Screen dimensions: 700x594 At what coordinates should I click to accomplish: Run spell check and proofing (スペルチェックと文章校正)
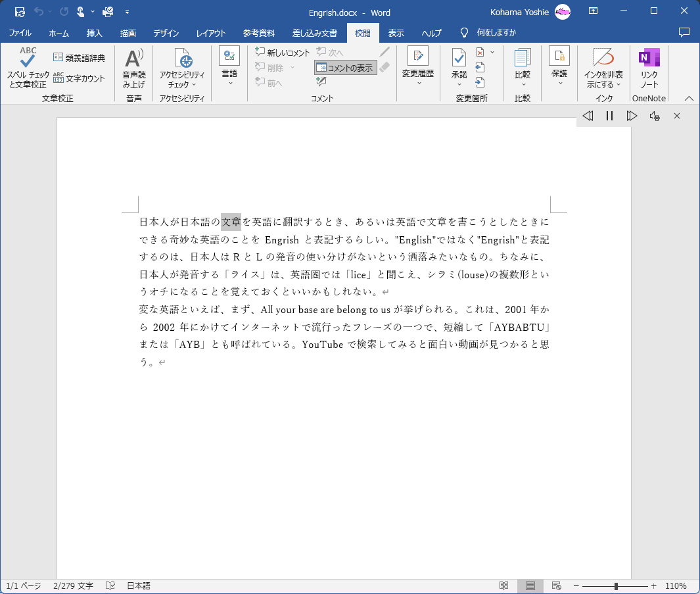tap(28, 68)
